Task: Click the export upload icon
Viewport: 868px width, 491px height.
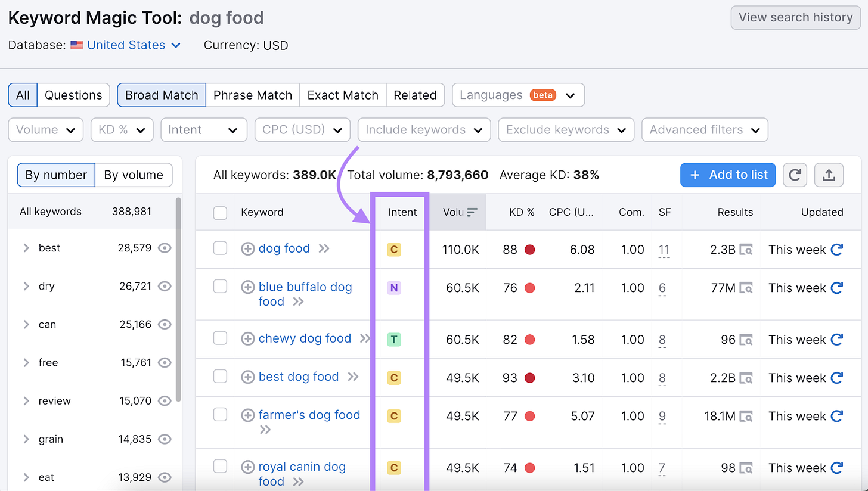Action: pyautogui.click(x=829, y=175)
